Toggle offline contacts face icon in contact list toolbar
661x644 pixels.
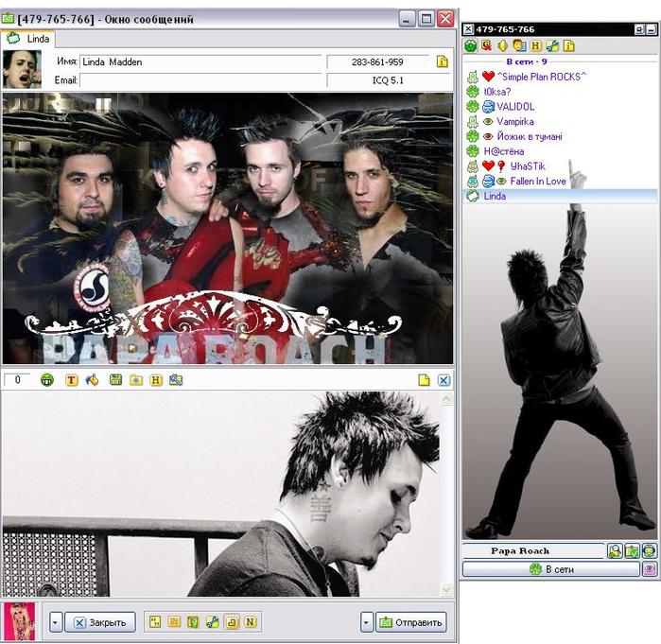click(519, 45)
